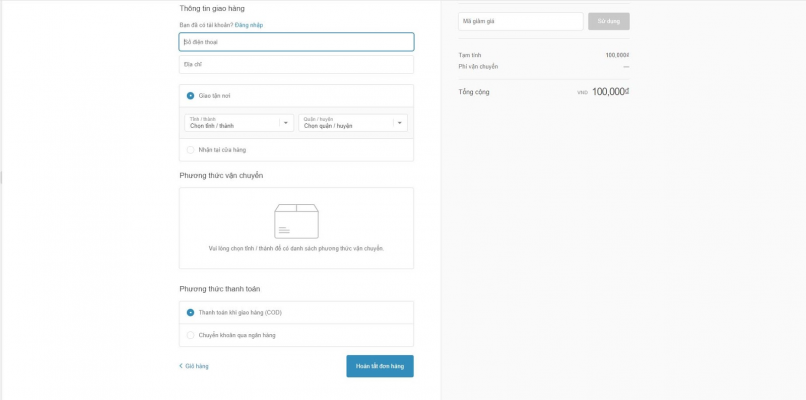Click into the Mã giảm giá field
The height and width of the screenshot is (400, 806).
(x=521, y=22)
